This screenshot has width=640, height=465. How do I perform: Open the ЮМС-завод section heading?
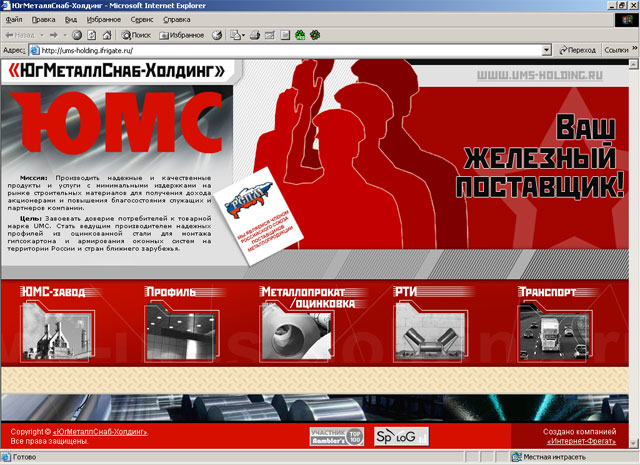click(53, 292)
